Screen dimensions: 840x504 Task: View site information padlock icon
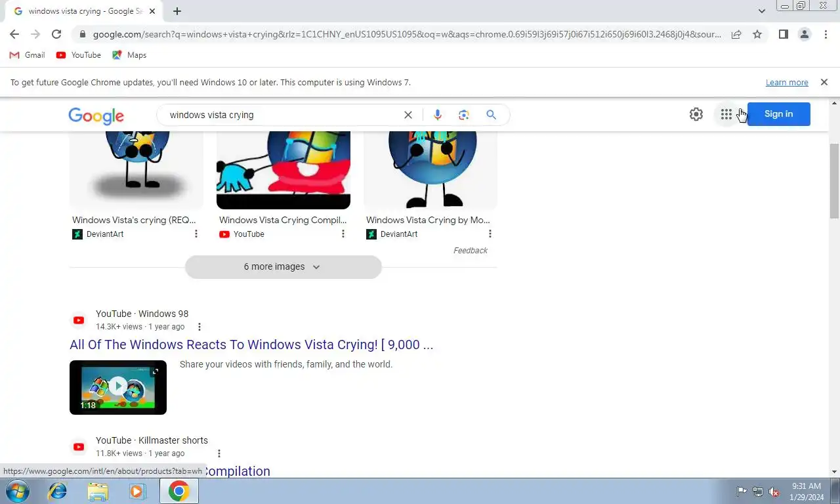point(82,34)
